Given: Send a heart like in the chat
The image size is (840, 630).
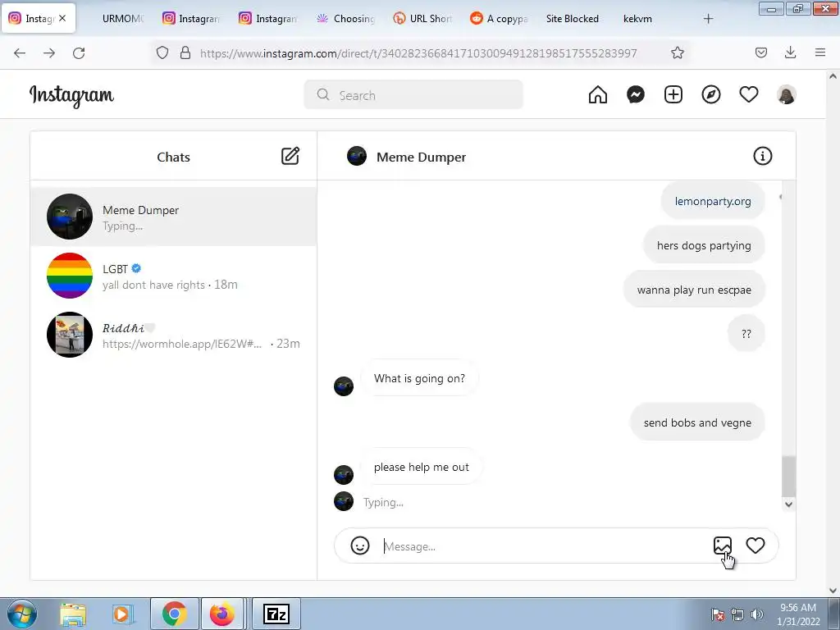Looking at the screenshot, I should (756, 546).
